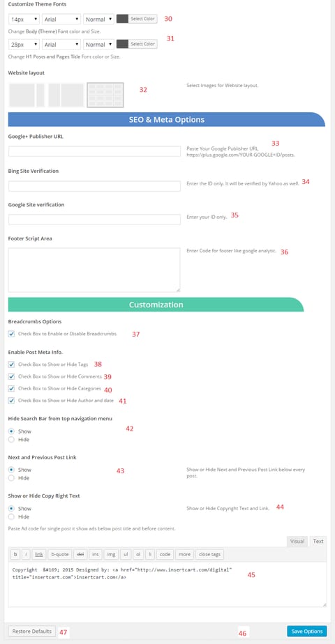Insert a link with the editor toolbar
Screen dimensions: 335x644
39,554
